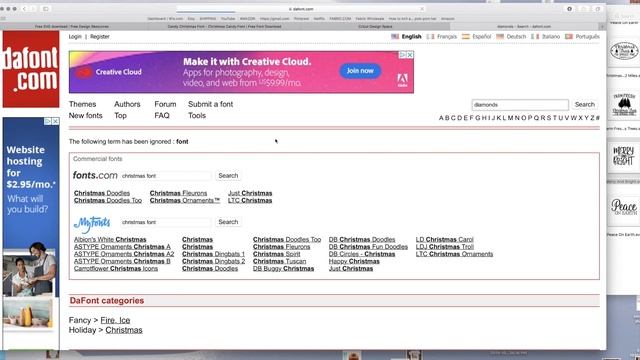Viewport: 640px width, 360px height.
Task: Open Carrotflower Christmas Icons link
Action: (116, 269)
